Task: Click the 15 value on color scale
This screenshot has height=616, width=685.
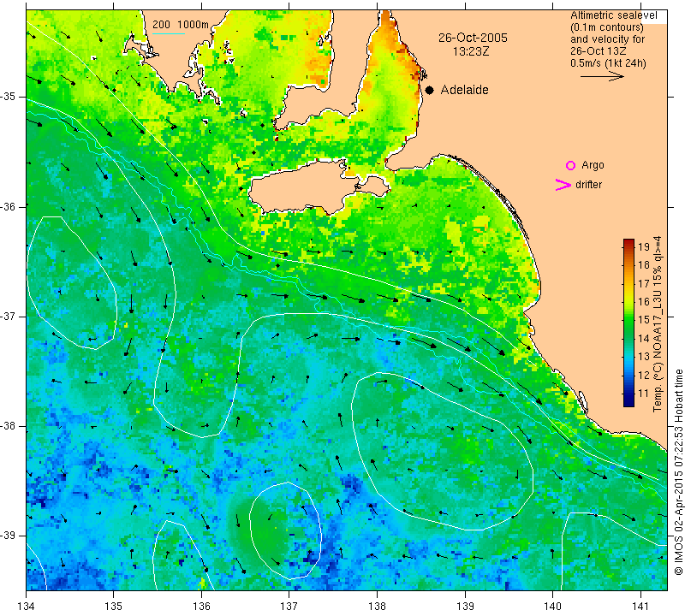Action: 644,320
